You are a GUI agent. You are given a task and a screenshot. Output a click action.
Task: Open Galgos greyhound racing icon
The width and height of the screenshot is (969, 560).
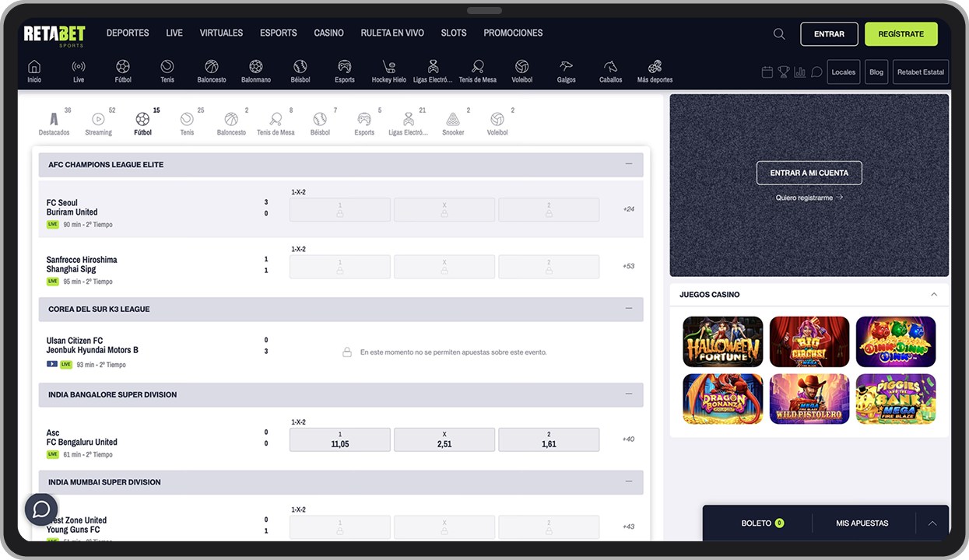coord(567,72)
